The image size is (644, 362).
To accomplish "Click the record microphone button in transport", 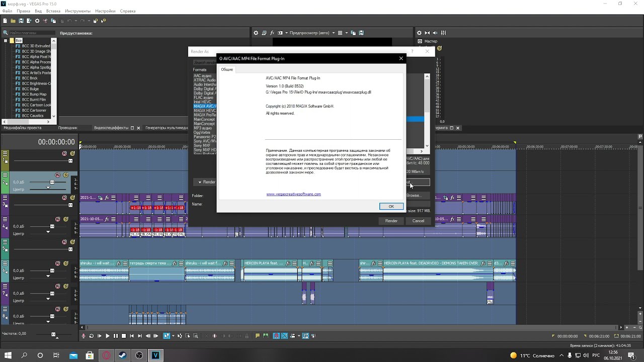I will tap(84, 336).
